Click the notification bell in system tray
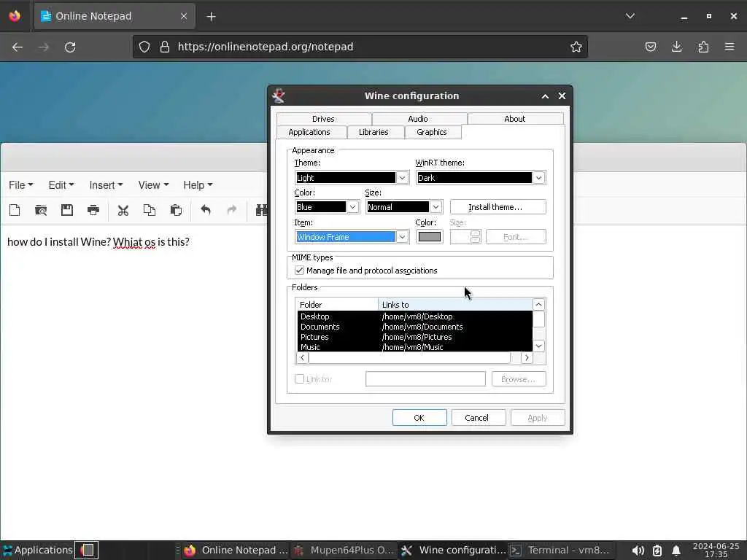The height and width of the screenshot is (560, 747). 676,551
